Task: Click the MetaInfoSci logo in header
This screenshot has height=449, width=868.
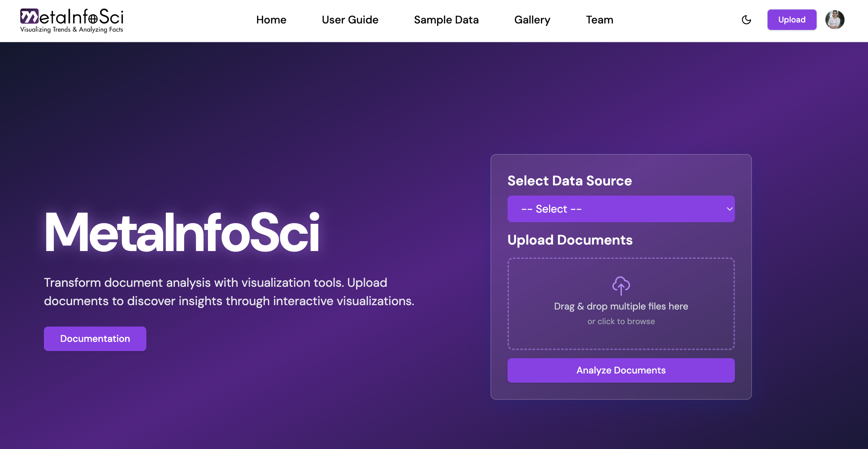Action: point(71,17)
